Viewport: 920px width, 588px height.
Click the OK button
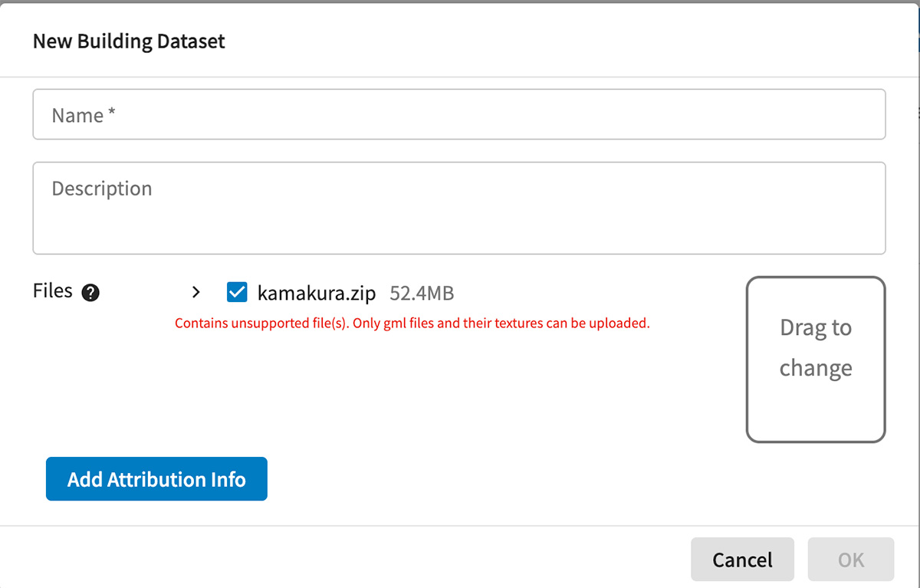[850, 560]
